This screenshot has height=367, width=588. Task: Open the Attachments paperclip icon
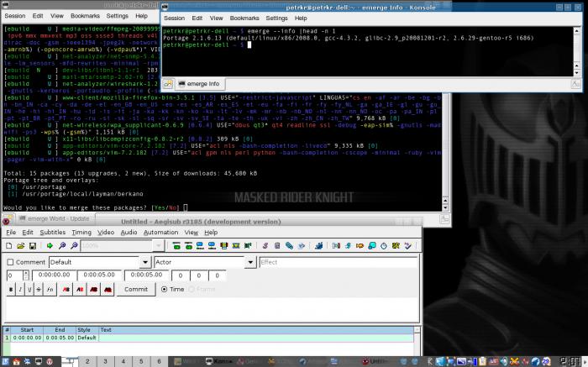[x=289, y=245]
